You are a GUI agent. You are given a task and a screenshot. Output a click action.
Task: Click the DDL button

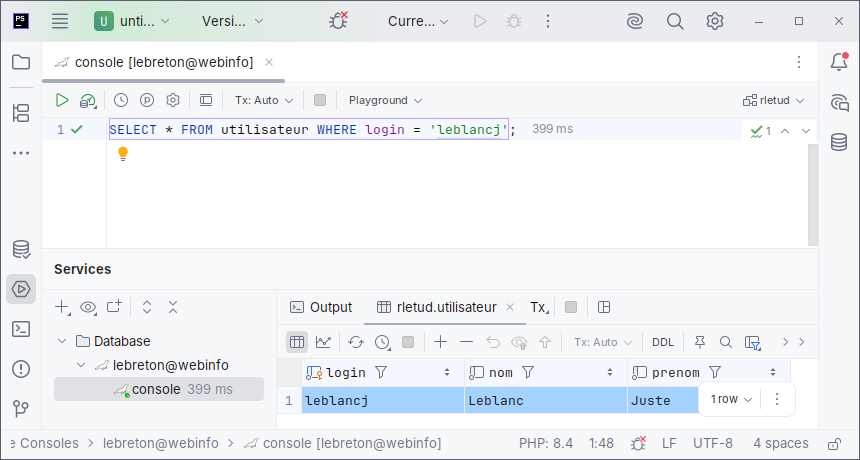click(663, 342)
